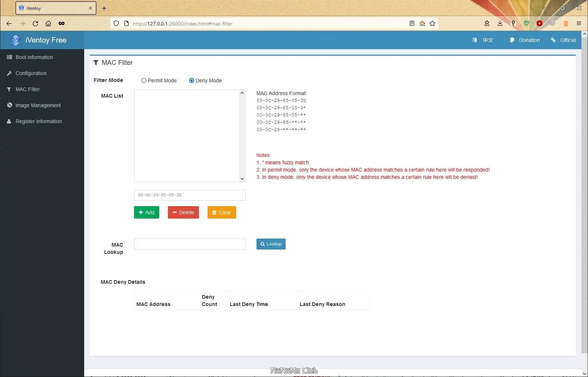Screen dimensions: 588x377
Task: Click the Official link chain icon
Action: coord(553,40)
